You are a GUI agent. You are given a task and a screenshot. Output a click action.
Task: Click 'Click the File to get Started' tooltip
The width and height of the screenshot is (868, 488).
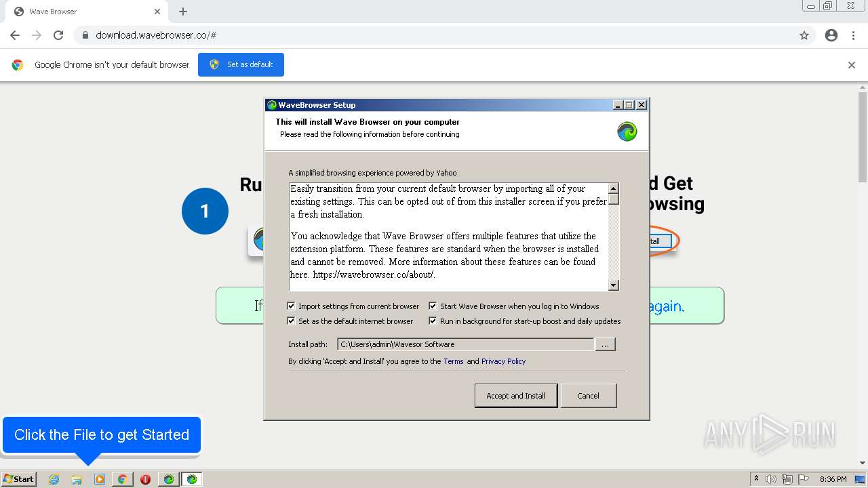102,435
